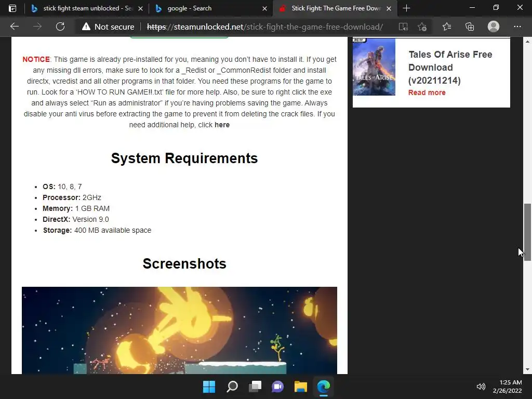532x399 pixels.
Task: Open File Explorer from the taskbar
Action: [x=301, y=387]
